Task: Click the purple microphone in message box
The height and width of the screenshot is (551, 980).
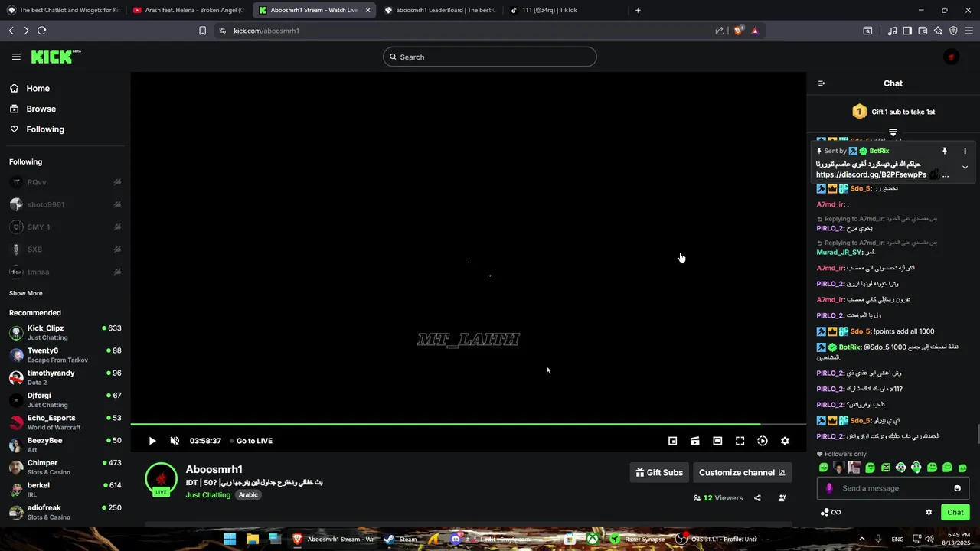Action: point(829,488)
